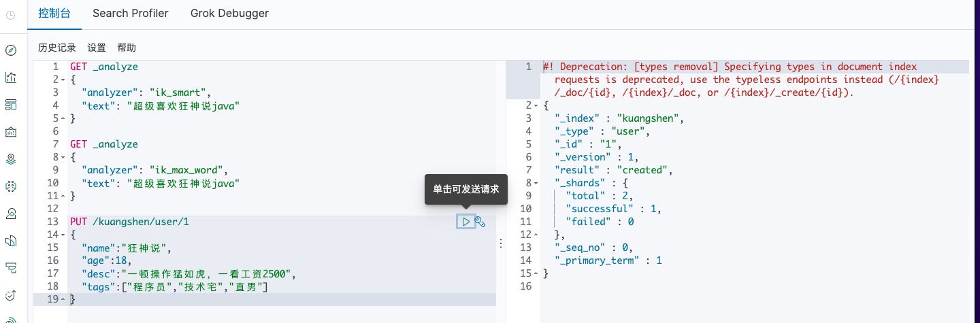
Task: Switch to the Search Profiler tab
Action: 131,13
